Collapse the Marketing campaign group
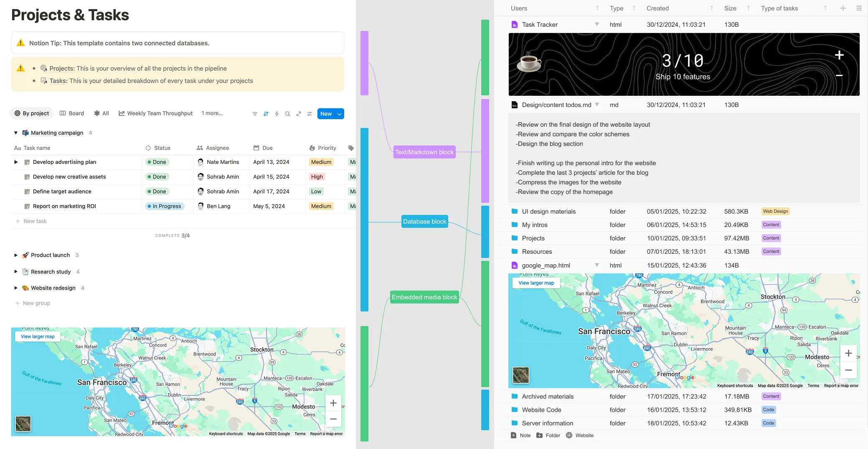The width and height of the screenshot is (868, 449). pos(16,133)
